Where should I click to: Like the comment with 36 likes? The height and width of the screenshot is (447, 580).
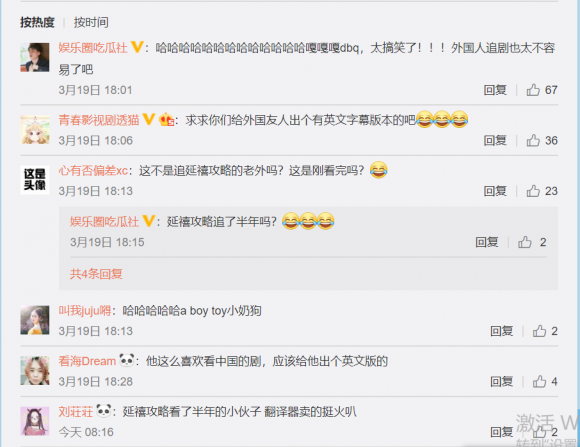(533, 140)
